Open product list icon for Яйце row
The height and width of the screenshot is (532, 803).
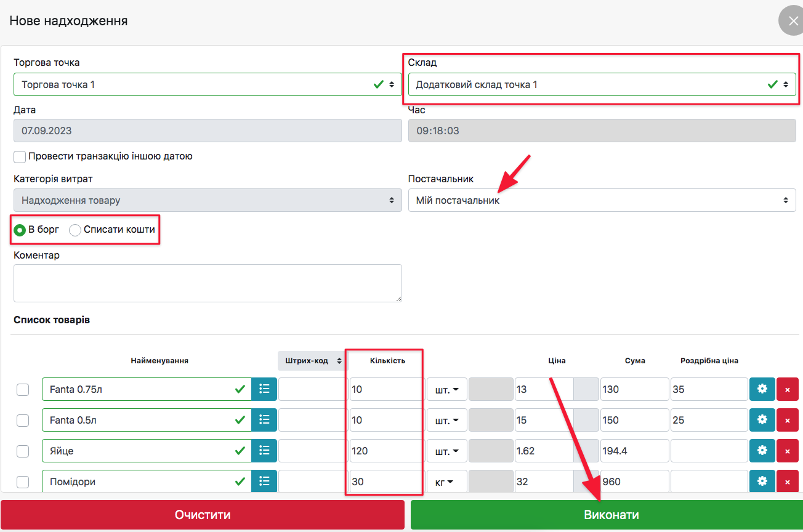pyautogui.click(x=264, y=451)
